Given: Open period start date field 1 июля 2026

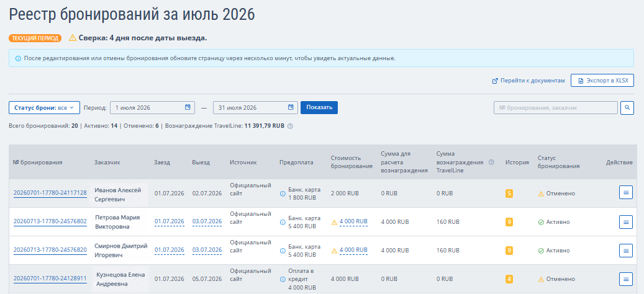Looking at the screenshot, I should tap(152, 108).
